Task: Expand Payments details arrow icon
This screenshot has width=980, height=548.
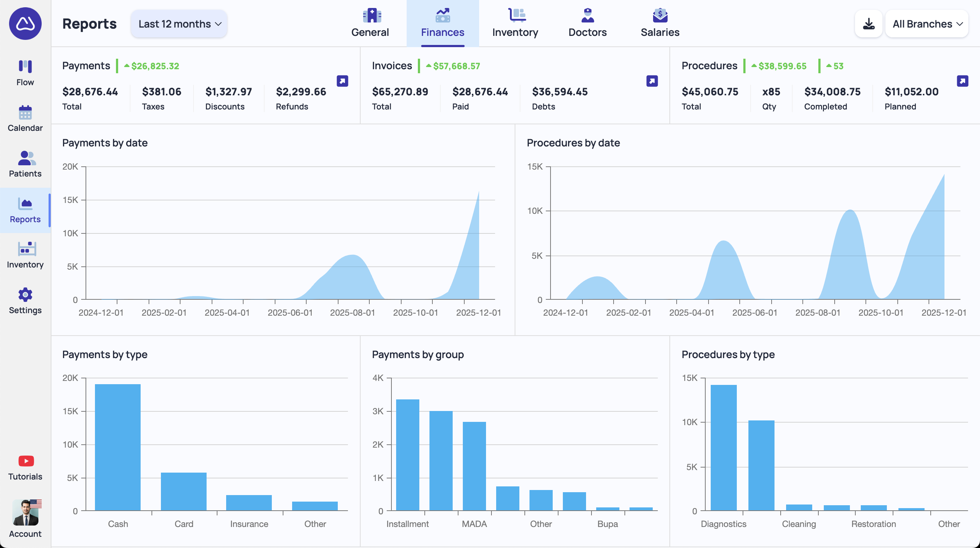Action: click(x=342, y=81)
